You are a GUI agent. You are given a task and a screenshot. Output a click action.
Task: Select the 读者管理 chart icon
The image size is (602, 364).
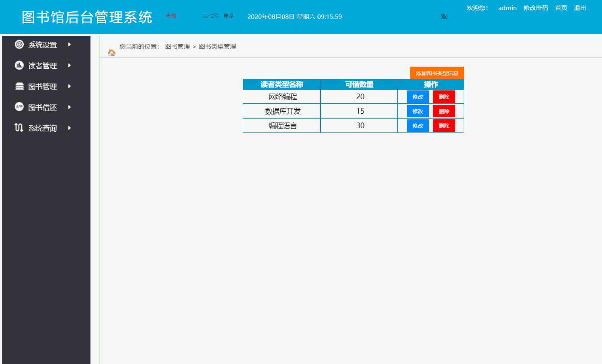coord(19,65)
